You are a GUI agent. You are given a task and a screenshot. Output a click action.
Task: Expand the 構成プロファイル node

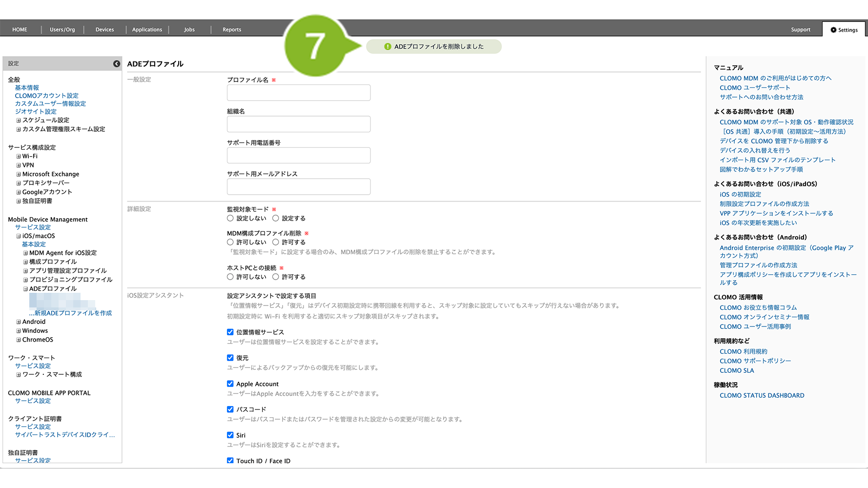pos(25,262)
